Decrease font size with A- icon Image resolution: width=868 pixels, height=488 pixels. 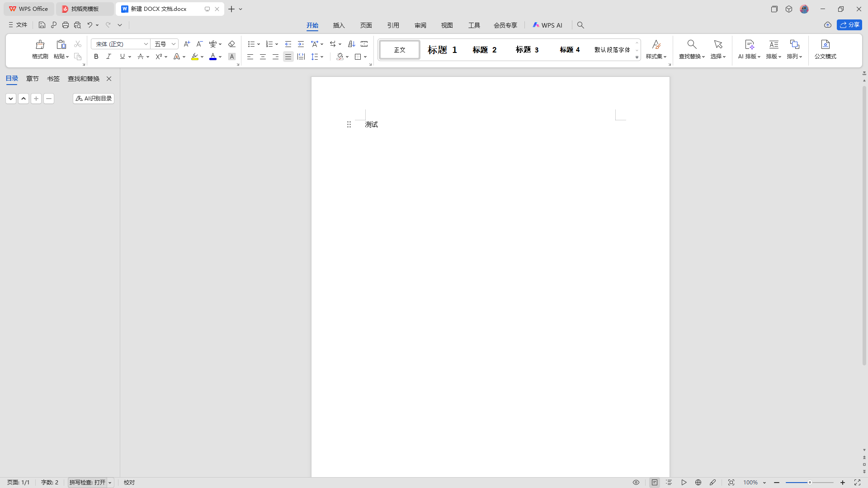[x=199, y=44]
